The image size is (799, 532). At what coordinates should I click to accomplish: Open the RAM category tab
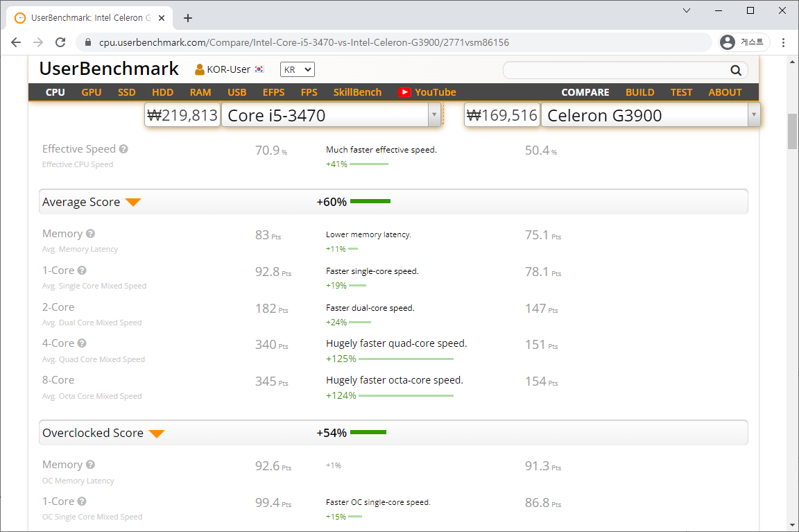(x=200, y=92)
